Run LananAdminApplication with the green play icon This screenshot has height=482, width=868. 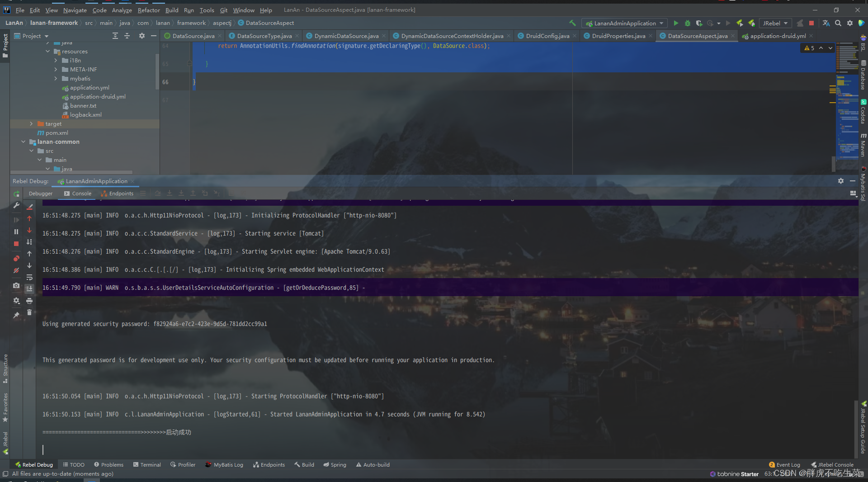676,23
